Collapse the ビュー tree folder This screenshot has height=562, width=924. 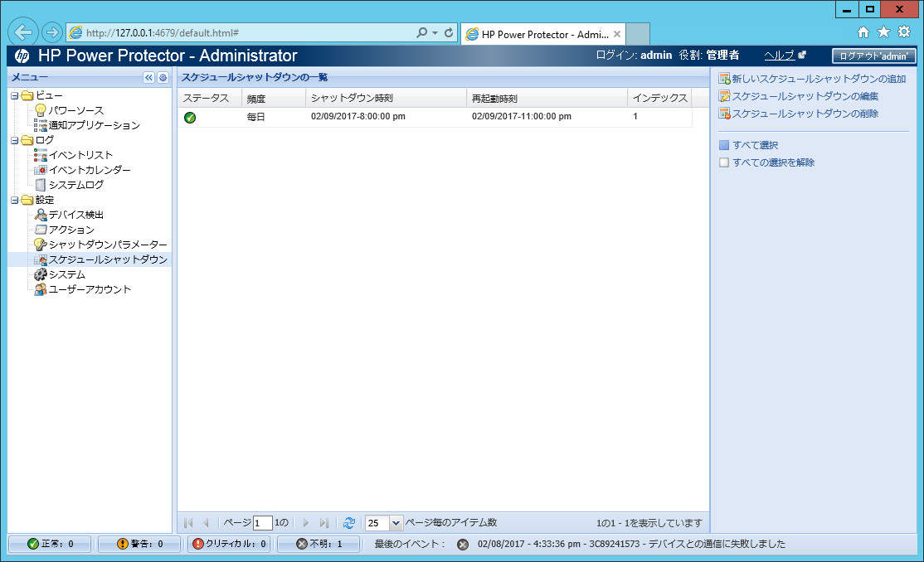15,95
